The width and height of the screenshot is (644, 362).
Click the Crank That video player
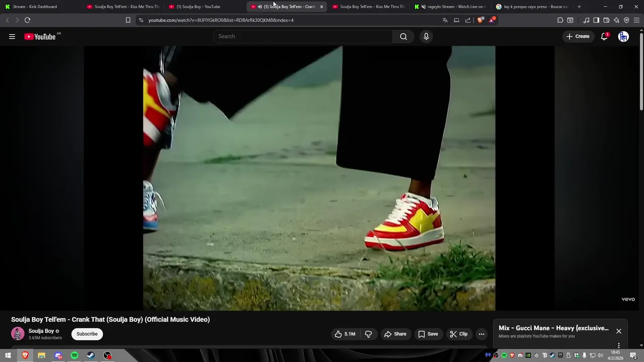pos(319,178)
